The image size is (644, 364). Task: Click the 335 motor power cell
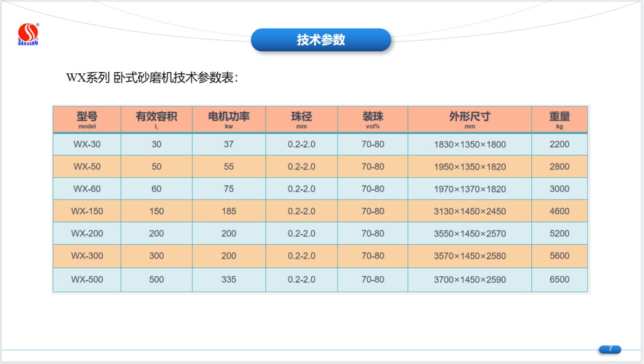pyautogui.click(x=228, y=279)
